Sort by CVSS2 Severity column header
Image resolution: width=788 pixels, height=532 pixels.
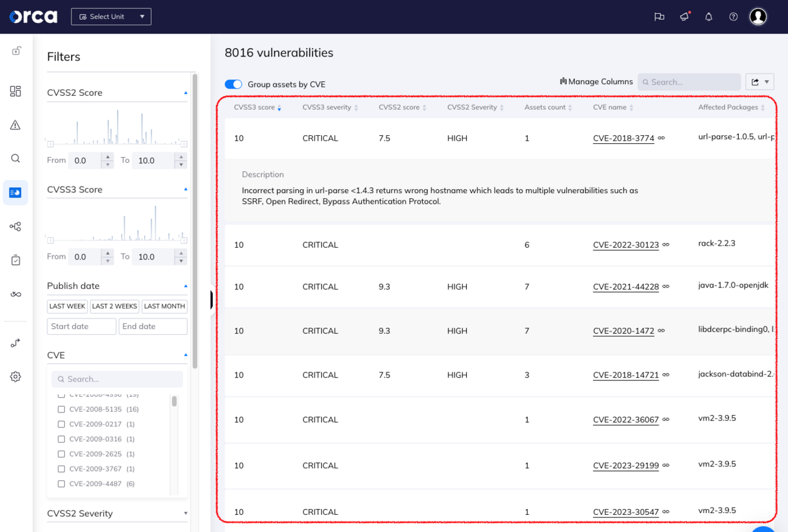(x=475, y=107)
